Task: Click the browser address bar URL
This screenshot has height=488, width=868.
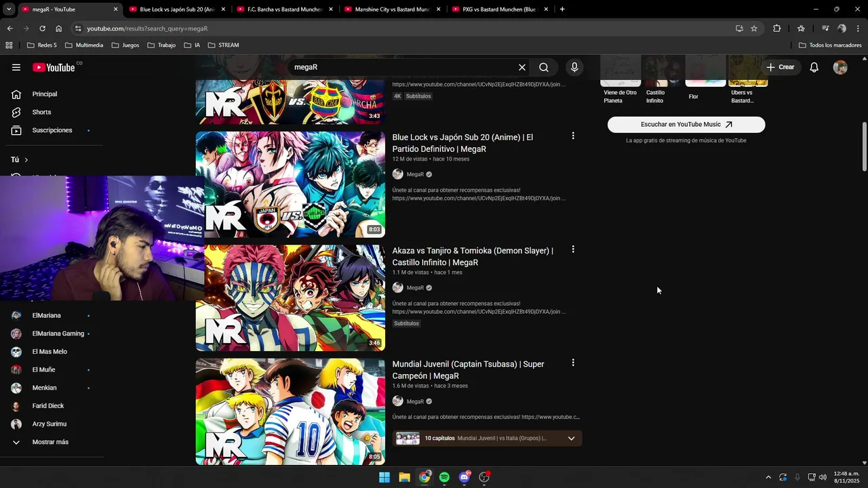Action: (x=147, y=28)
